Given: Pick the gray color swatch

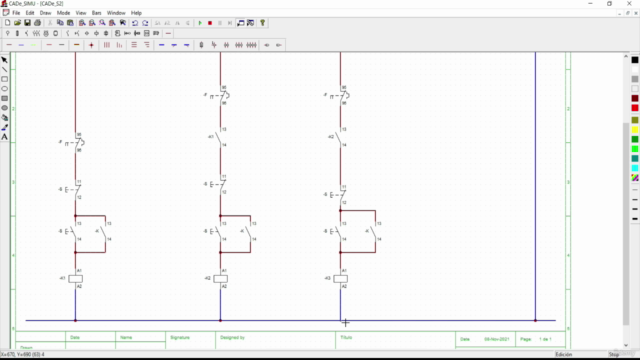Looking at the screenshot, I should [x=635, y=79].
